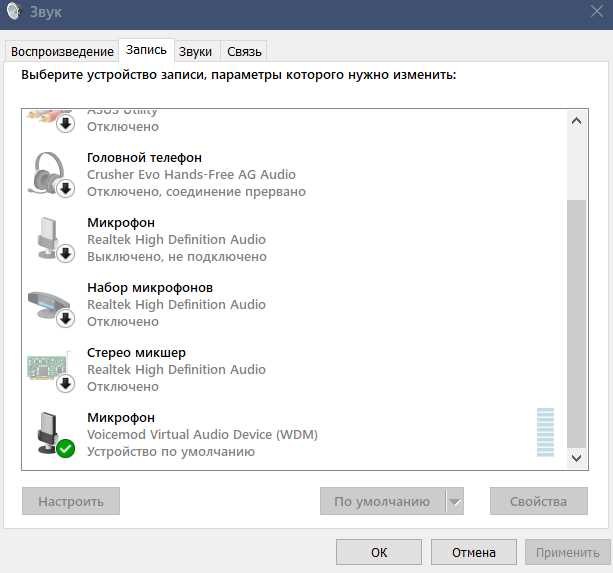This screenshot has width=613, height=573.
Task: Click the Voicemod microphone level meter
Action: [x=545, y=432]
